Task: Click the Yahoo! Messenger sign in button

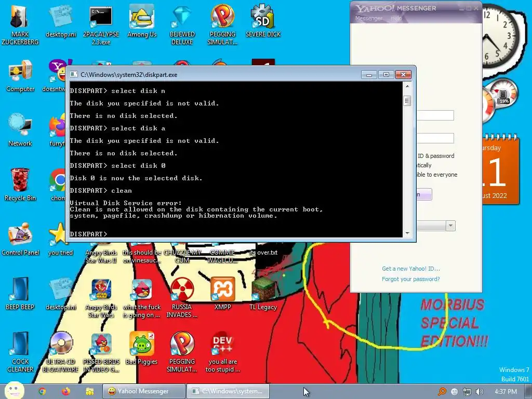Action: coord(424,194)
